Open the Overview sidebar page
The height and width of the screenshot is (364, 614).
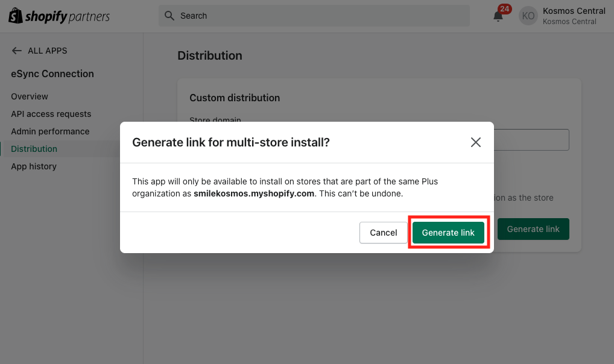(30, 96)
